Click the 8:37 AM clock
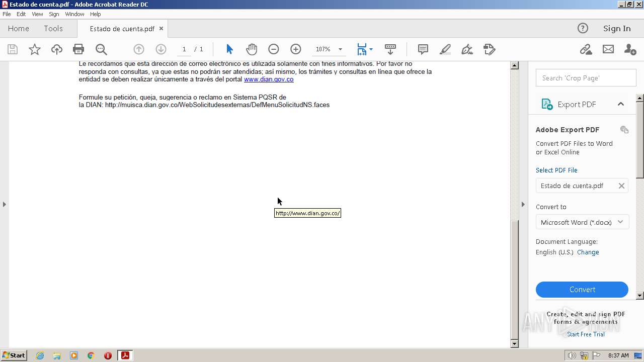 pos(618,355)
